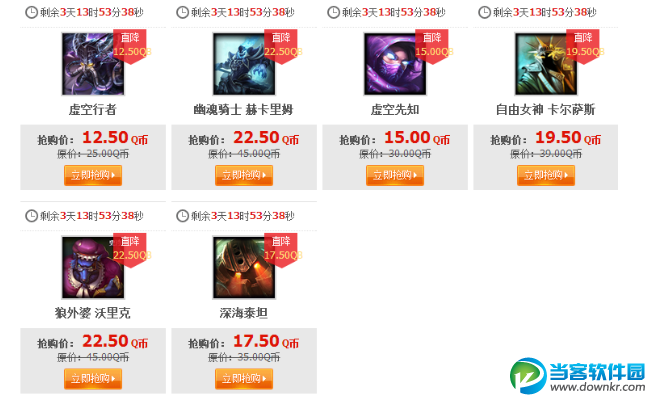
Task: Click the clock icon above 虚空行者
Action: [31, 12]
